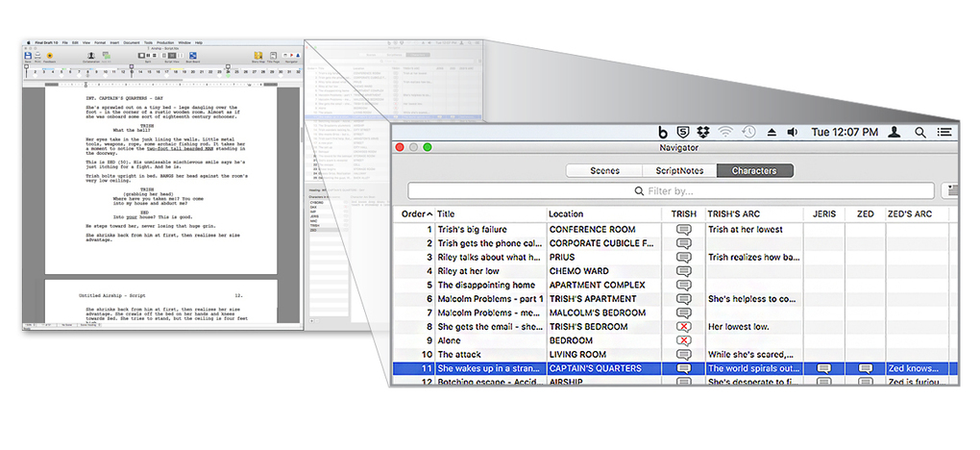Select scene "The attack"

click(x=458, y=354)
